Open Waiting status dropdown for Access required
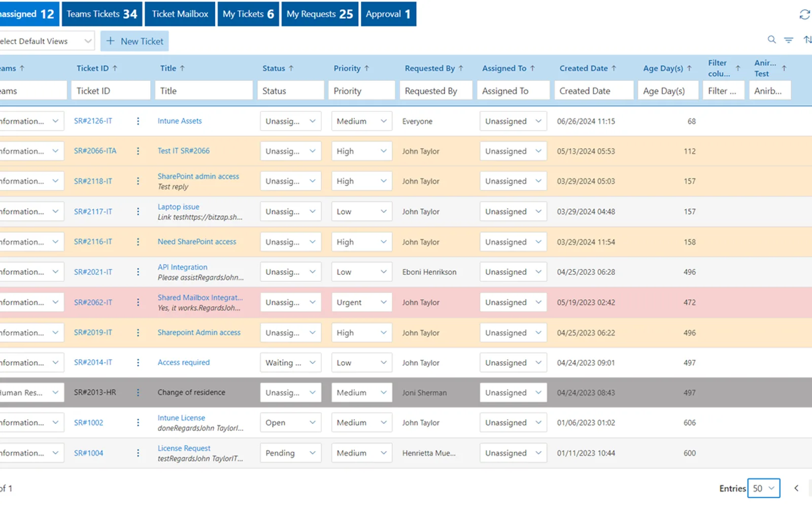812x508 pixels. (x=290, y=363)
